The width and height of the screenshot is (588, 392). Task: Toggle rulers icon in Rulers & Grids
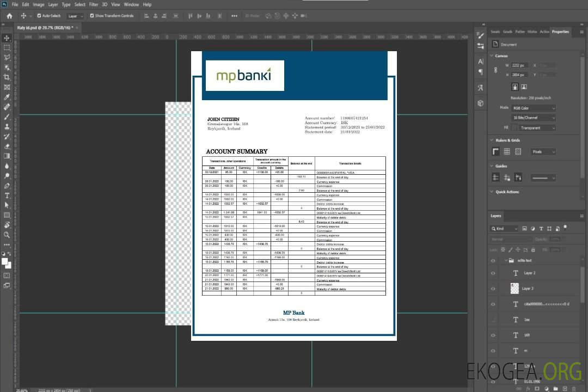(x=496, y=152)
